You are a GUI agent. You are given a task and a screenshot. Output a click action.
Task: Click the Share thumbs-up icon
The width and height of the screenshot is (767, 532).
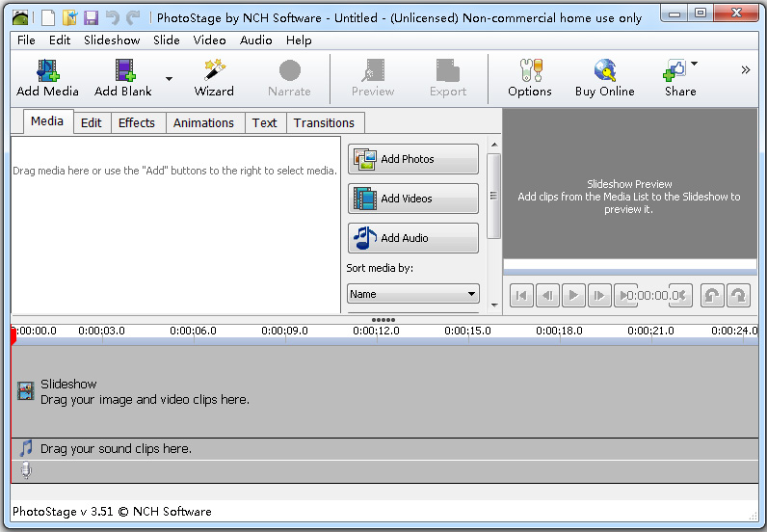click(x=674, y=70)
